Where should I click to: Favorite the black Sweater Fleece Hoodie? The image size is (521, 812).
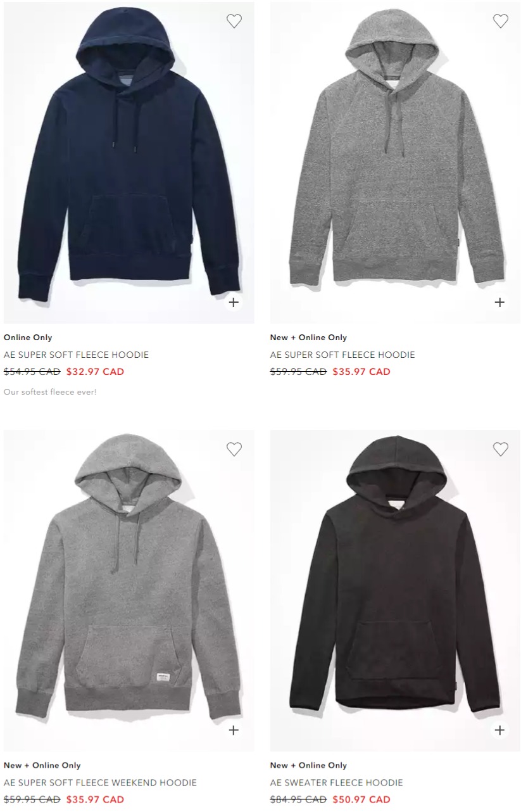tap(501, 449)
